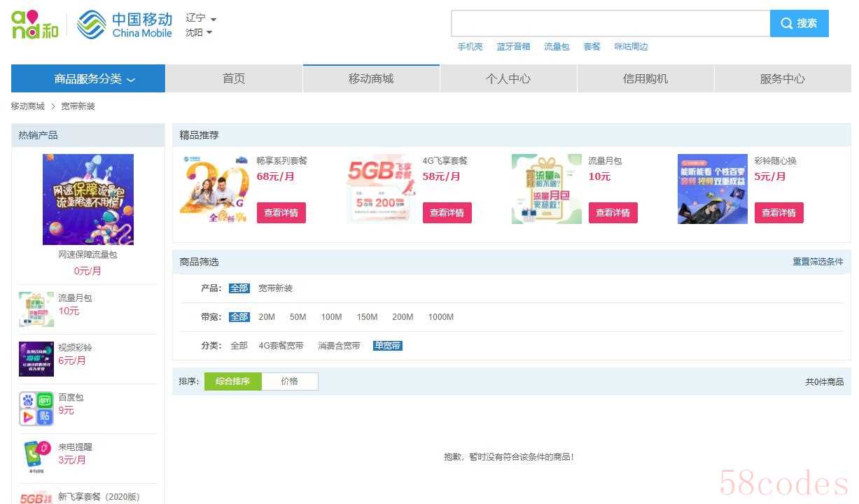Switch to the 移动商城 tab
The image size is (859, 504).
pyautogui.click(x=371, y=78)
